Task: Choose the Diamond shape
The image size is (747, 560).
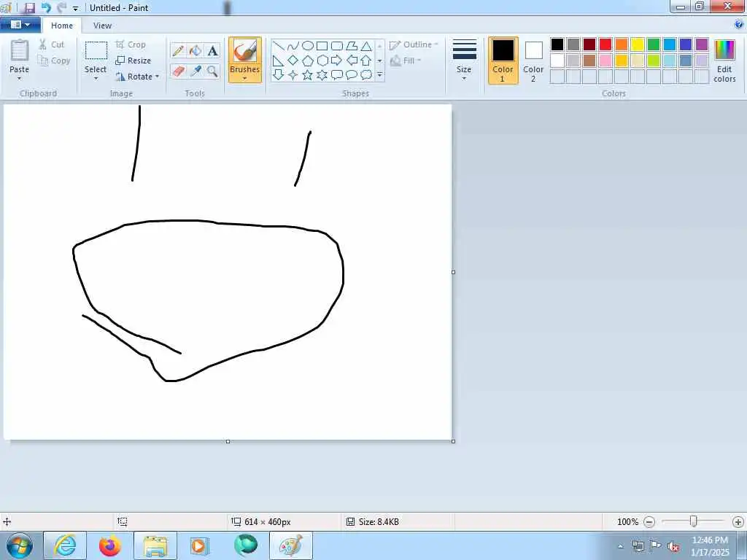Action: click(293, 61)
